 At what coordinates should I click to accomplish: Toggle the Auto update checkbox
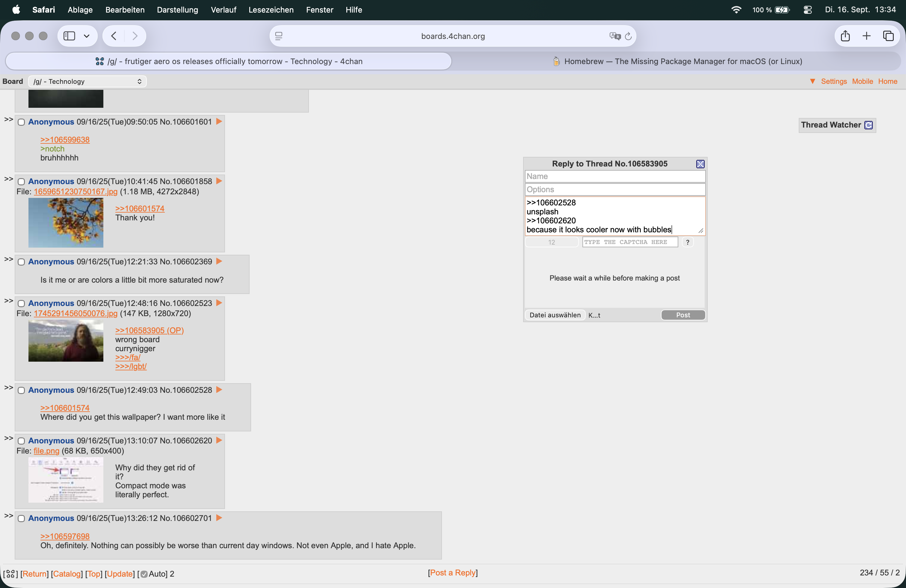144,574
